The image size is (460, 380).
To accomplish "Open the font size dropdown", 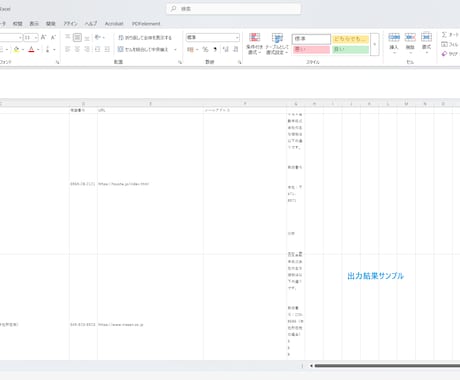I will tap(36, 38).
